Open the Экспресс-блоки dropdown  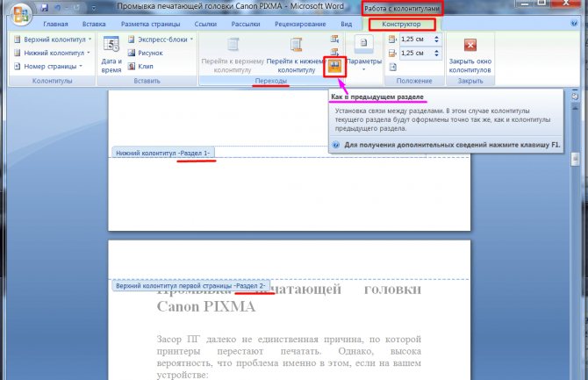tap(161, 39)
